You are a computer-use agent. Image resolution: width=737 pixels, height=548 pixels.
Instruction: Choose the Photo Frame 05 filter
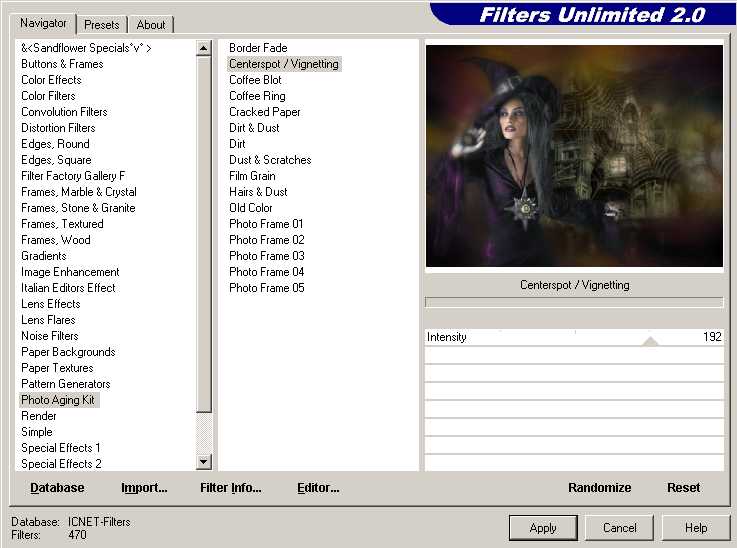267,288
